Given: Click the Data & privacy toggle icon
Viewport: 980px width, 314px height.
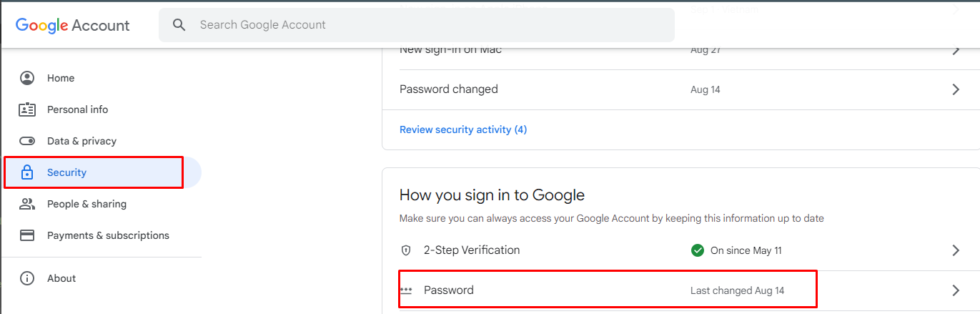Looking at the screenshot, I should tap(27, 141).
